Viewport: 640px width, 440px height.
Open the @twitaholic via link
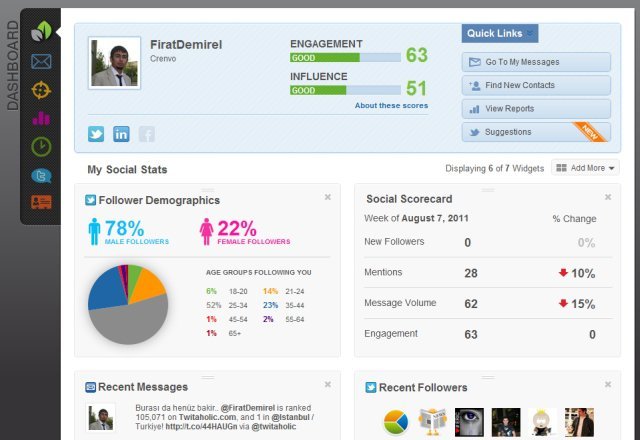(273, 427)
